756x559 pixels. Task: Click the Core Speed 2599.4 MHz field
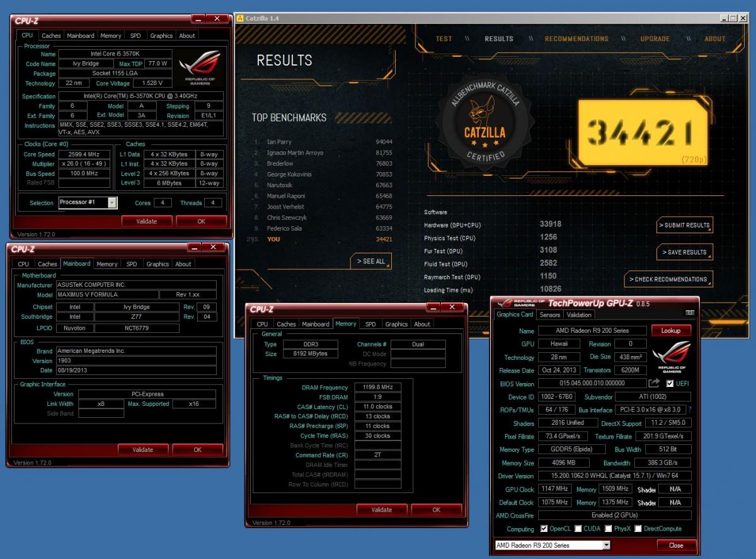pos(84,154)
